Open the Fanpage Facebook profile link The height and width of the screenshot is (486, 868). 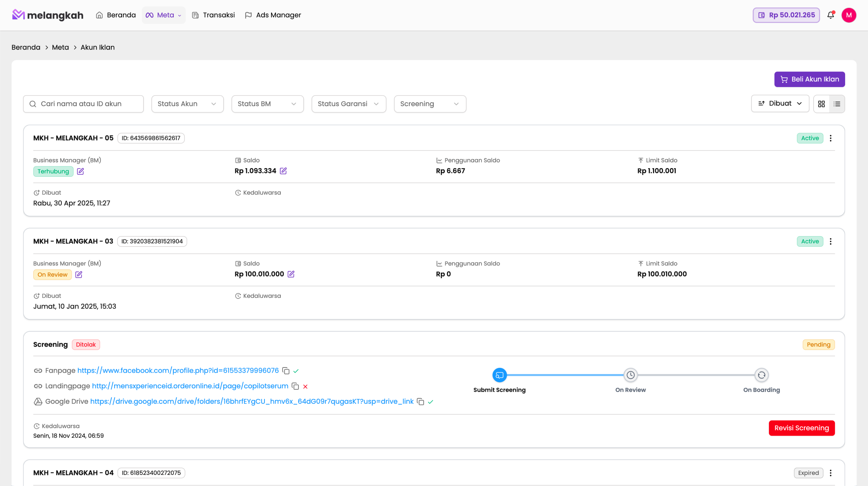tap(177, 371)
